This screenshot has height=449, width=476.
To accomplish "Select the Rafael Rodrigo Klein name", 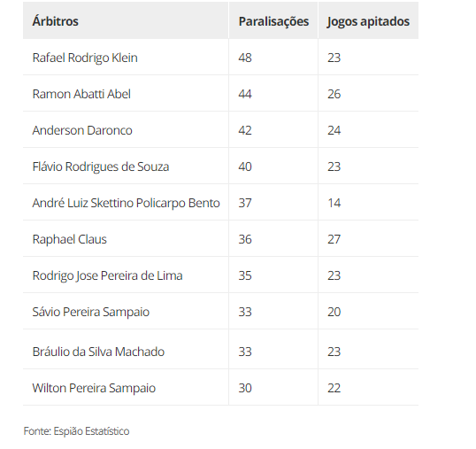I will click(85, 58).
